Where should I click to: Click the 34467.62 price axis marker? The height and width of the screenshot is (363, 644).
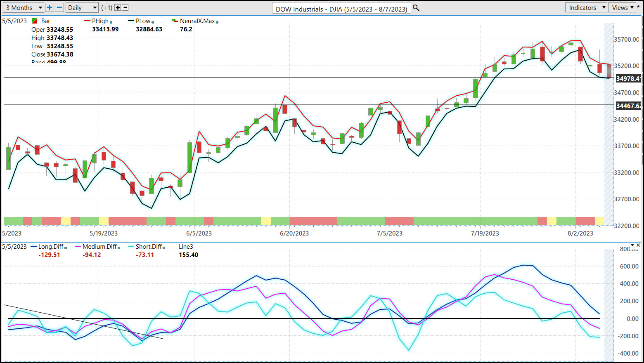click(628, 106)
